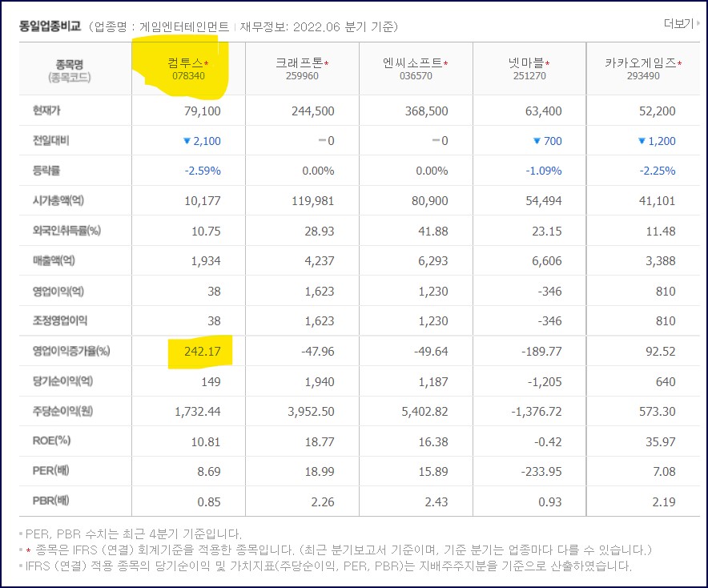Select the 41,101 market cap value
The height and width of the screenshot is (588, 708).
point(658,200)
